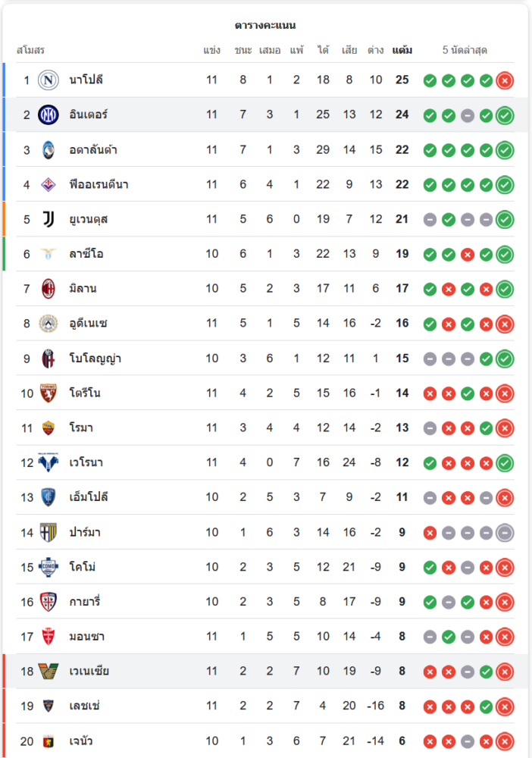
Task: Click the 5 นัดล่าสุด column header
Action: click(x=465, y=51)
